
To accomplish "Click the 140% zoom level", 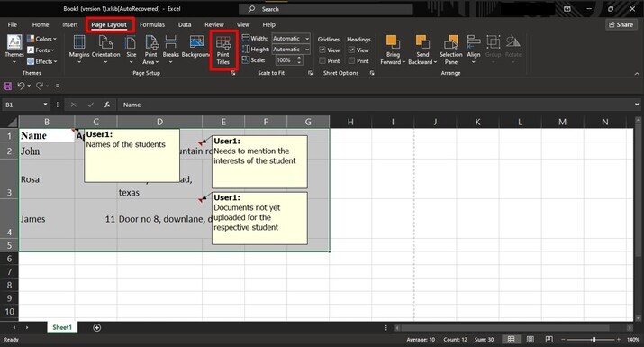I will pos(633,340).
